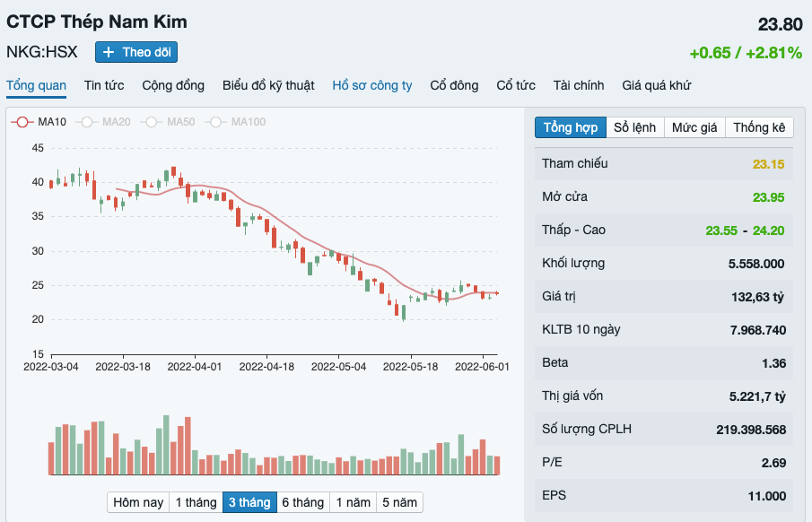
Task: Click the Thị giá vốn value 5.221,7 tỷ
Action: 757,396
